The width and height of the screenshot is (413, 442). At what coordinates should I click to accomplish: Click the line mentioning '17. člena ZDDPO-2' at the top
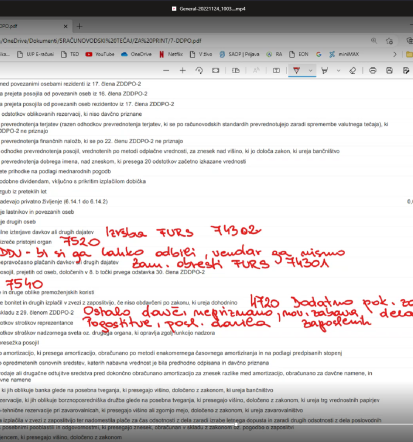click(70, 84)
